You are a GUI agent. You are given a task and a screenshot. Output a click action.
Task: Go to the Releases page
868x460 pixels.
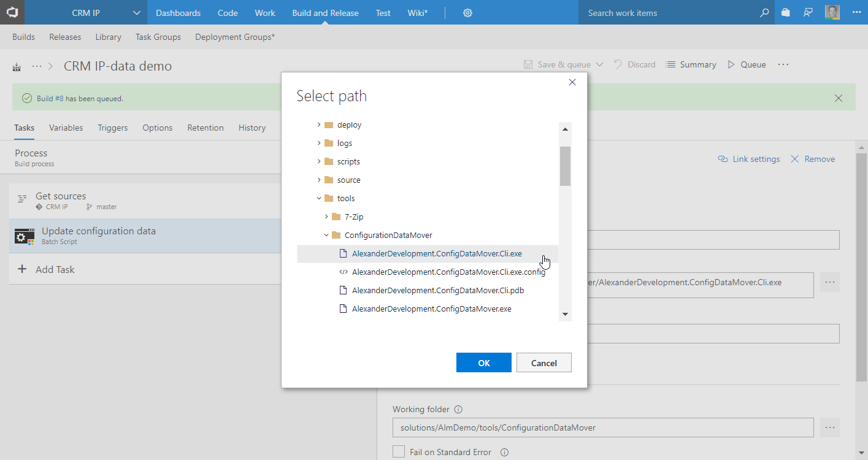point(65,37)
